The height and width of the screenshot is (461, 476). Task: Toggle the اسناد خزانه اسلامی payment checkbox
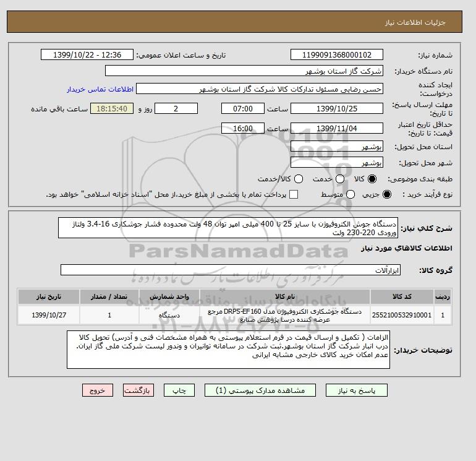coord(294,194)
